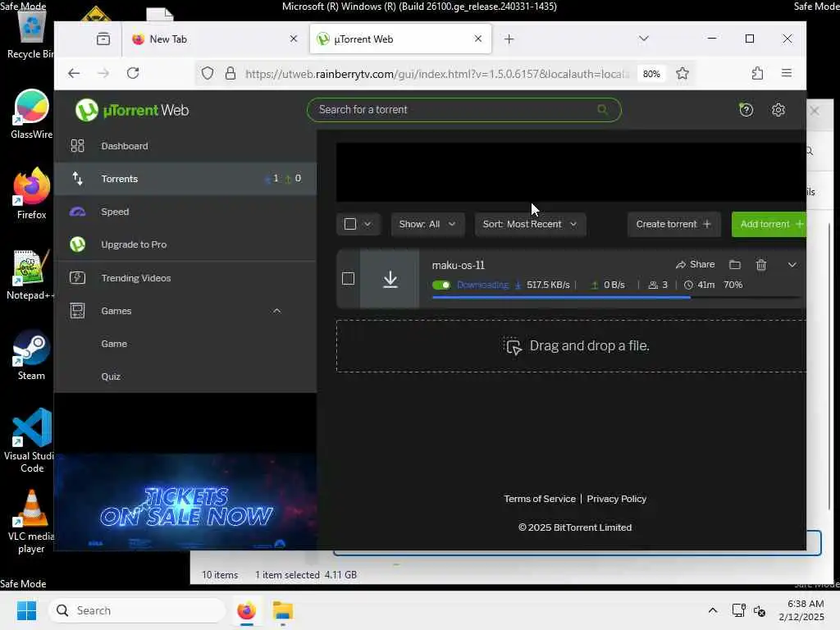Open the Game submenu item
This screenshot has height=630, width=840.
(x=185, y=344)
